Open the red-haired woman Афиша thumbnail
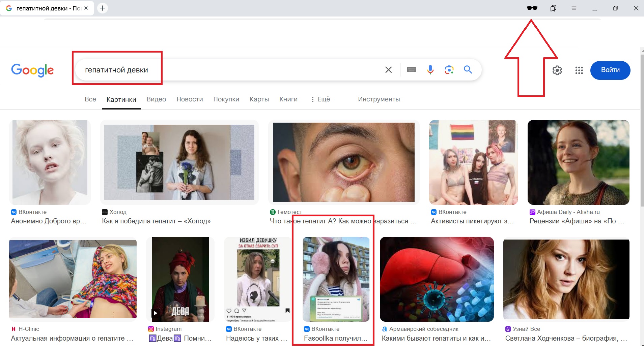The height and width of the screenshot is (346, 644). pyautogui.click(x=579, y=162)
